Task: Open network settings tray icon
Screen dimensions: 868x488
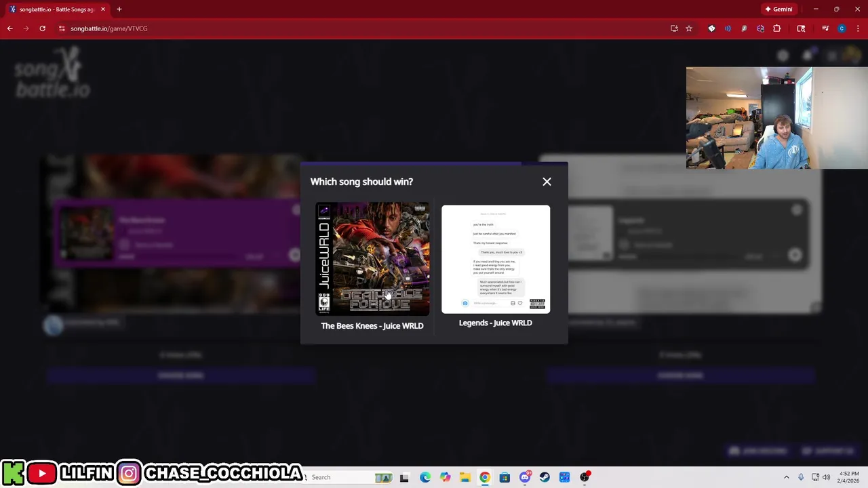Action: coord(815,477)
